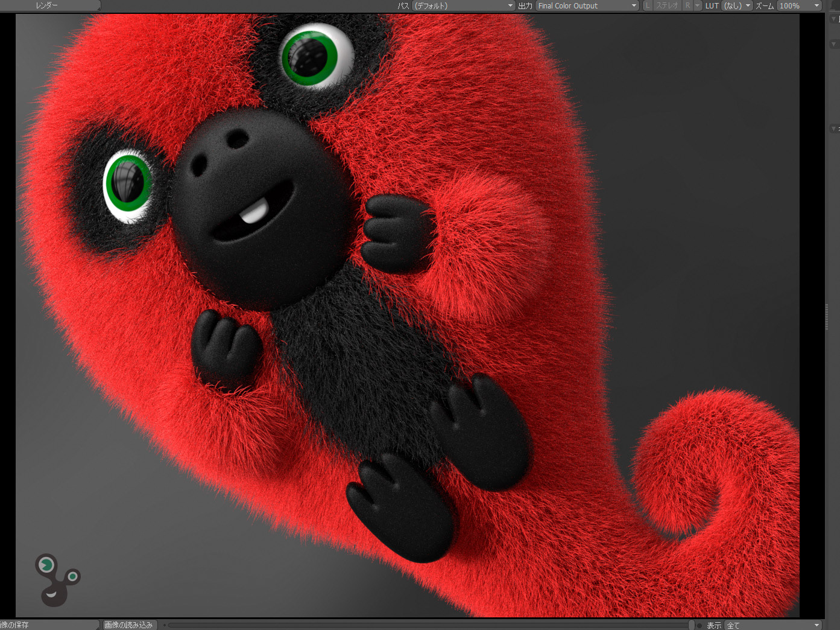Click the ステレオ stereo button

pyautogui.click(x=668, y=5)
